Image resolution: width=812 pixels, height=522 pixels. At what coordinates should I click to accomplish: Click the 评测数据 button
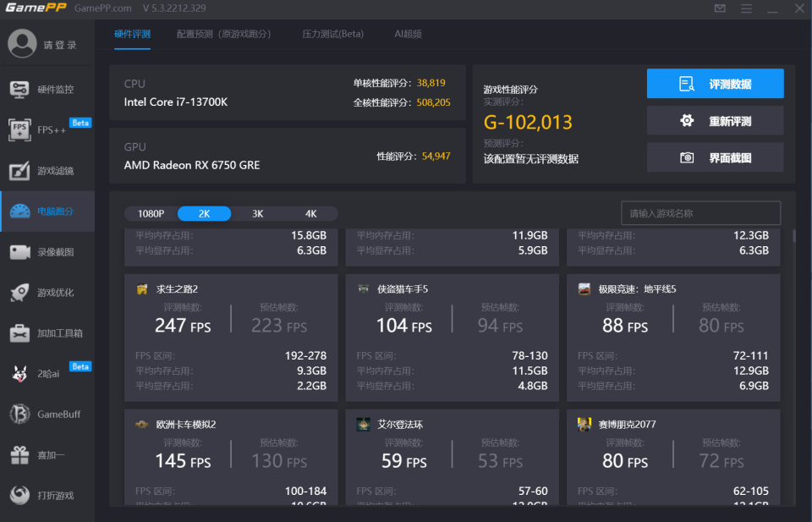[x=716, y=84]
